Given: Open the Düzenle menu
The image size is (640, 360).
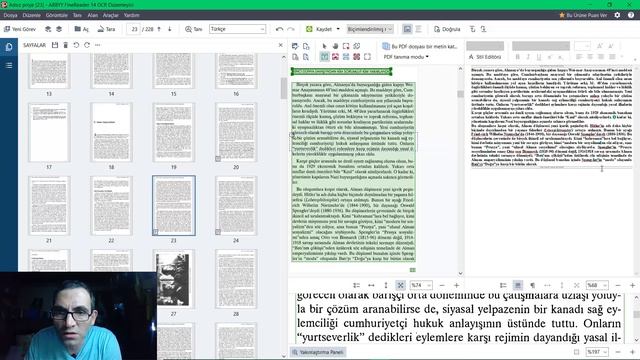Looking at the screenshot, I should point(31,15).
